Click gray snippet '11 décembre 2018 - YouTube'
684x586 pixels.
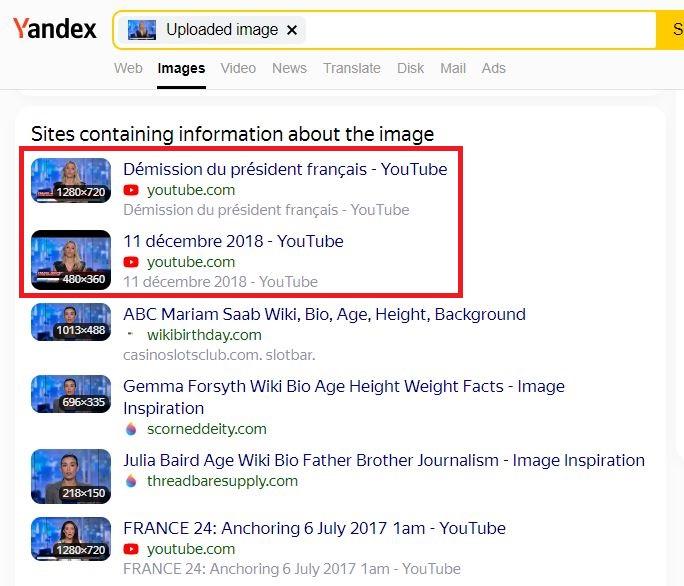(220, 282)
